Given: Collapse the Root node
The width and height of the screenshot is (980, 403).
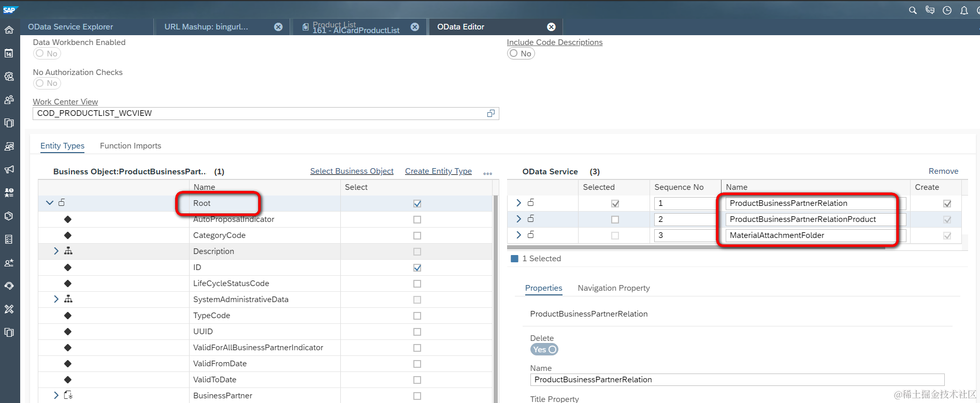Looking at the screenshot, I should coord(50,203).
